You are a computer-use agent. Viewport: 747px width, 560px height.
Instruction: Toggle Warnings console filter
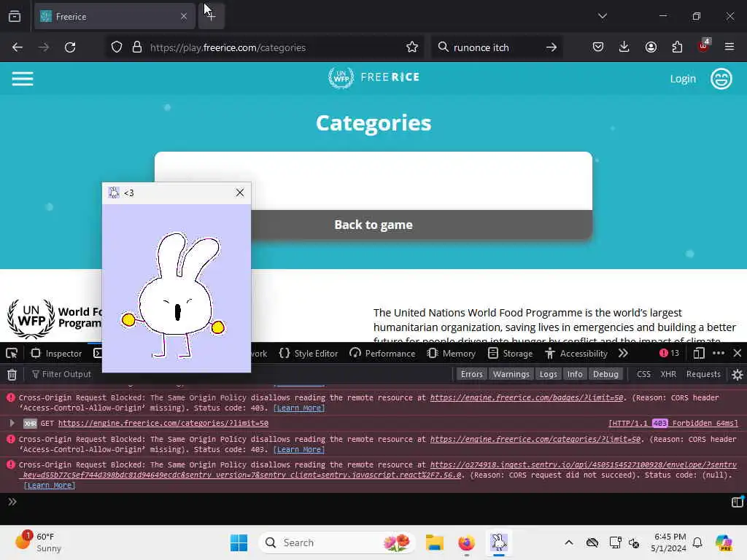511,374
